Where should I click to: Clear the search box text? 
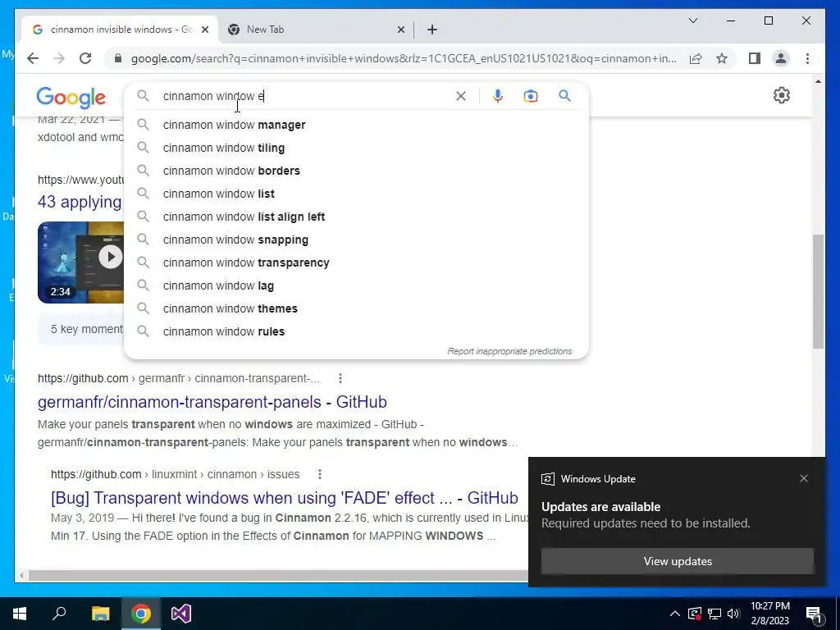pyautogui.click(x=461, y=96)
